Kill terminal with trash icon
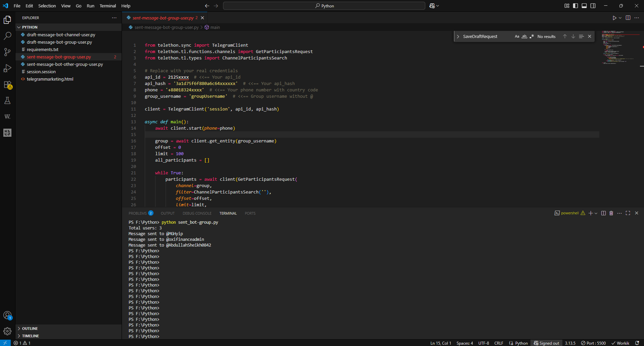 pos(611,213)
